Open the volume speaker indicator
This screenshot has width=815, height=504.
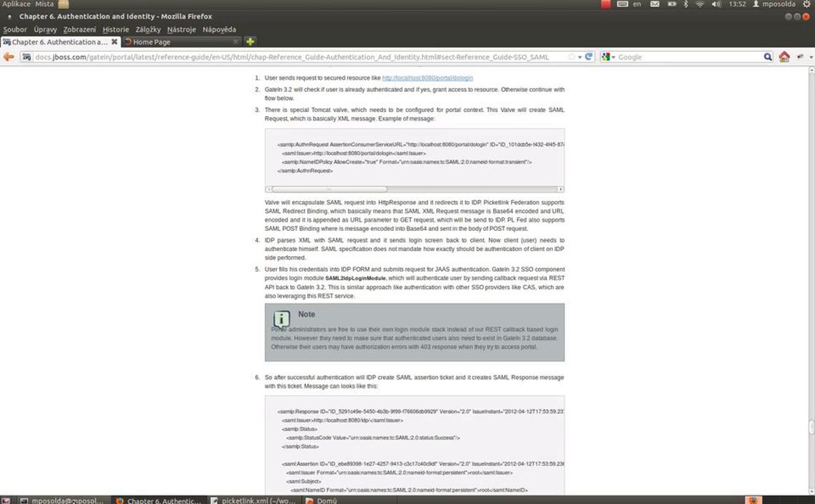716,4
